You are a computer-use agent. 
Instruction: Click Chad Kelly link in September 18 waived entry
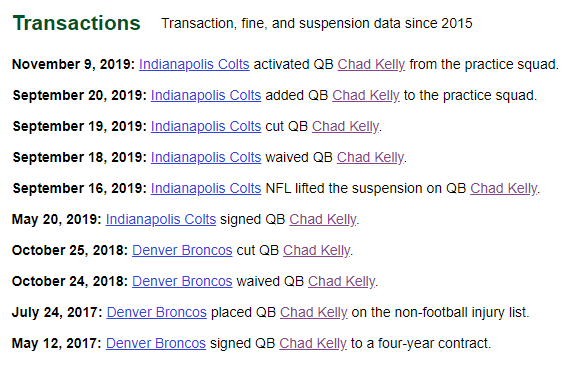(x=370, y=157)
